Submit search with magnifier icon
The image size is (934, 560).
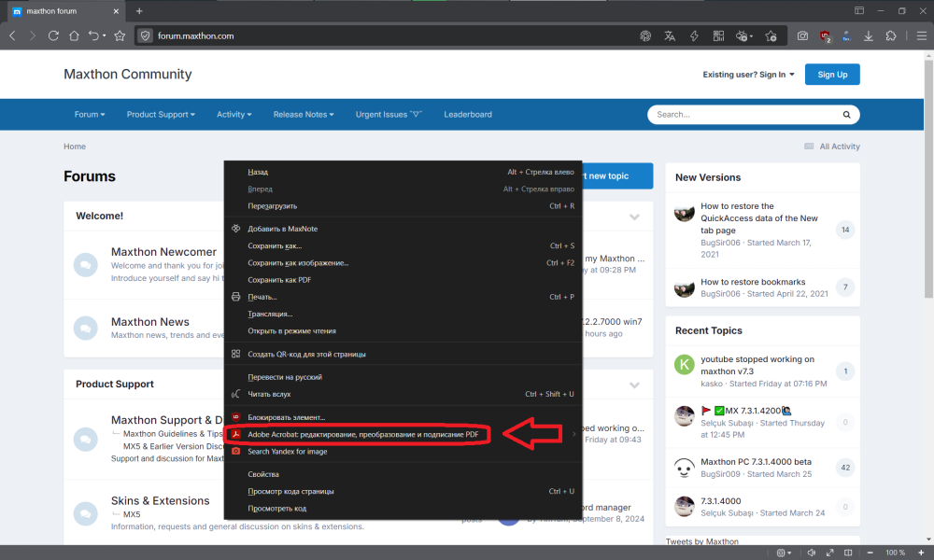[846, 114]
